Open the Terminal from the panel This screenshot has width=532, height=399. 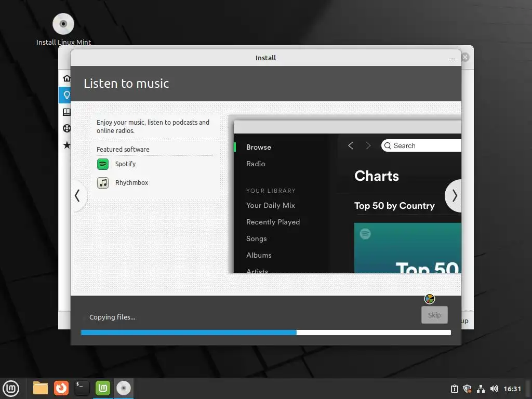[82, 388]
